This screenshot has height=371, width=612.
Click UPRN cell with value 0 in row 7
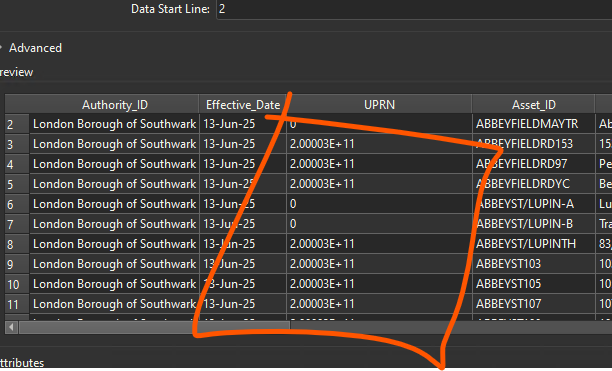tap(379, 224)
